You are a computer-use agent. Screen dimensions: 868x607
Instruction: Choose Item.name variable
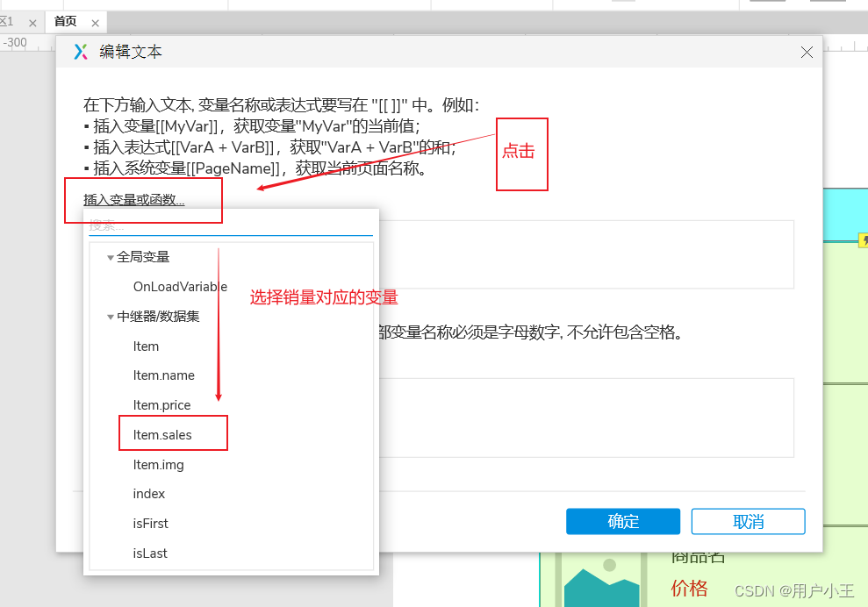click(x=163, y=375)
